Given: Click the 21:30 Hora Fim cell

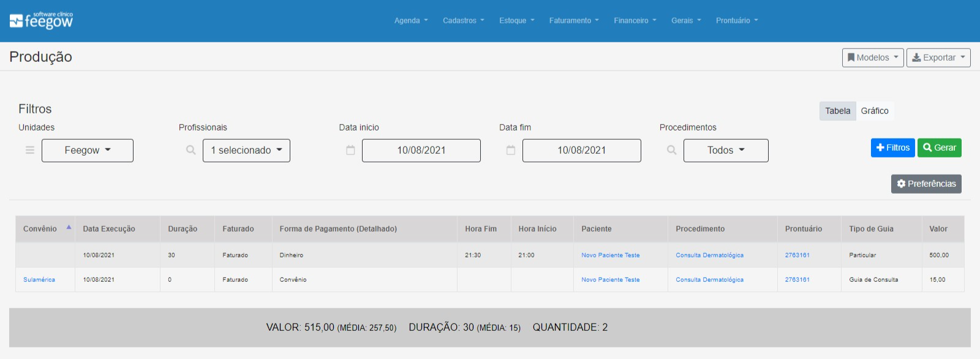Looking at the screenshot, I should (484, 255).
